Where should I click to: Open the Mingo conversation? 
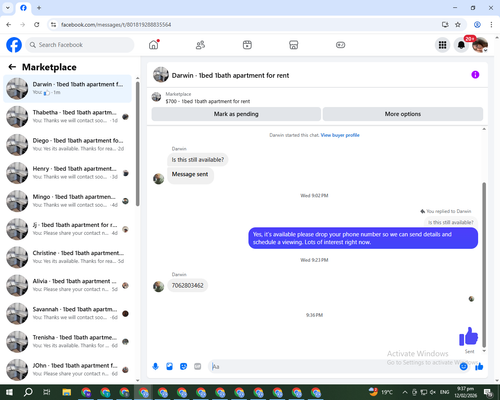(x=68, y=201)
